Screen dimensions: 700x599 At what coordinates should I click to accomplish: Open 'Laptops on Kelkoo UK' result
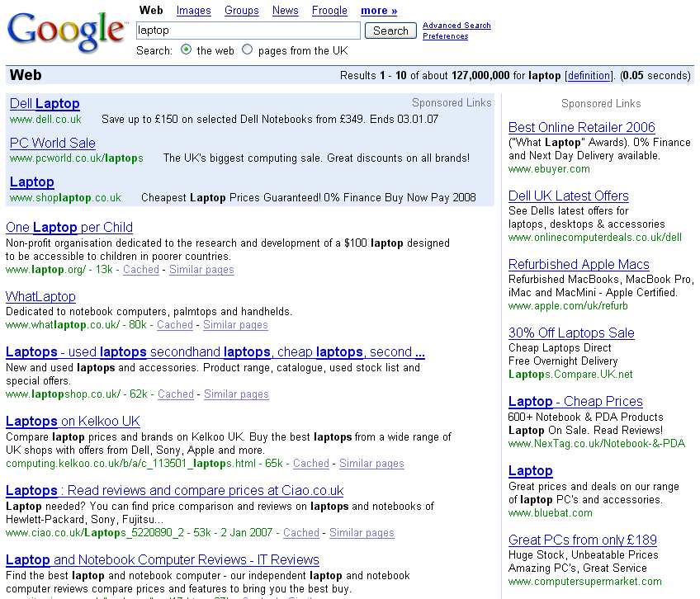point(73,421)
